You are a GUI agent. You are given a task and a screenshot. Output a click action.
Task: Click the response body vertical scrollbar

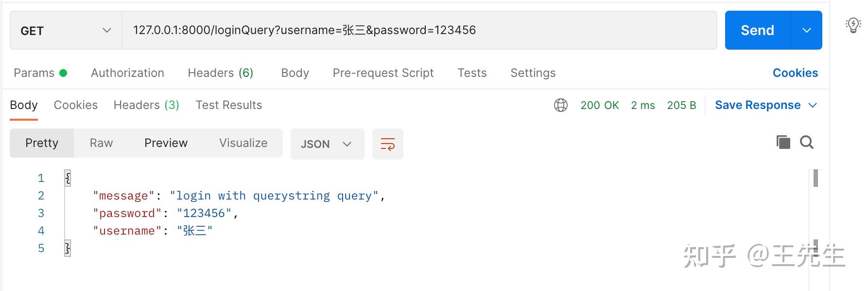coord(815,178)
